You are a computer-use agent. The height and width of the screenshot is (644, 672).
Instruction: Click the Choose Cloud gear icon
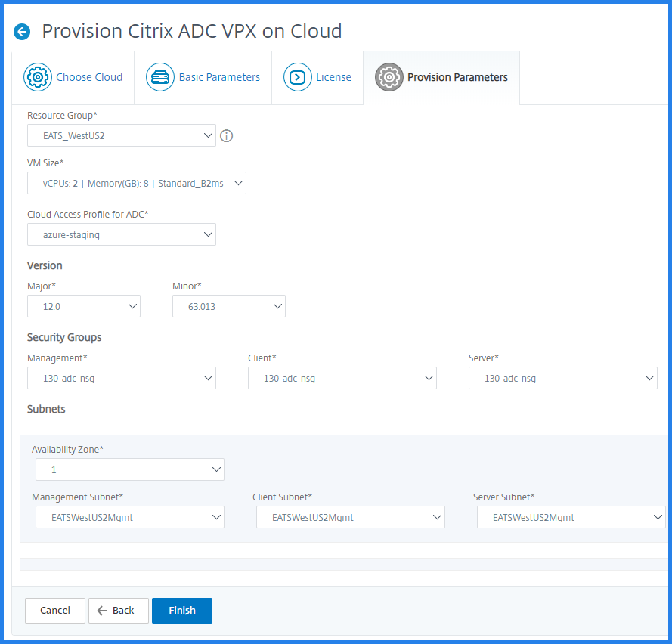click(38, 77)
